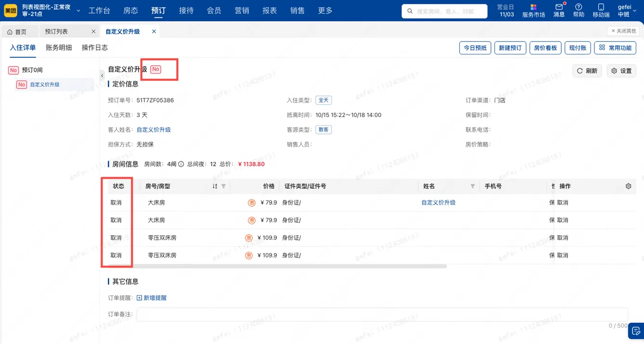Viewport: 644px width, 344px height.
Task: Collapse the left reservation sidebar panel
Action: 102,75
